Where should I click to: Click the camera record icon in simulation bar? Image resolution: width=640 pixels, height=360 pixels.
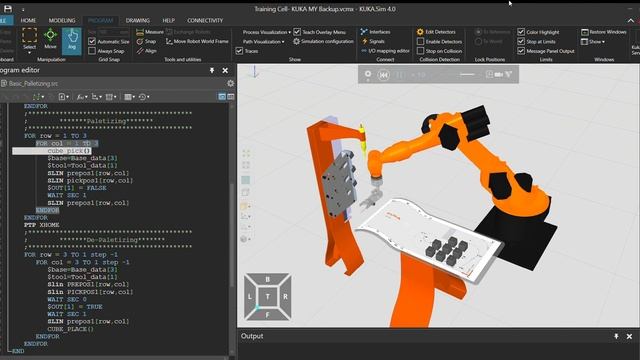(499, 74)
